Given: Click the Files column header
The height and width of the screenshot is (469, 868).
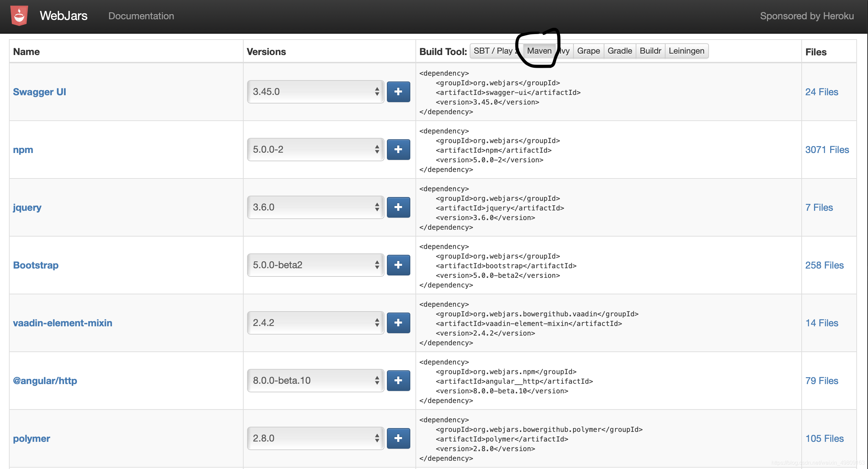Looking at the screenshot, I should 816,52.
